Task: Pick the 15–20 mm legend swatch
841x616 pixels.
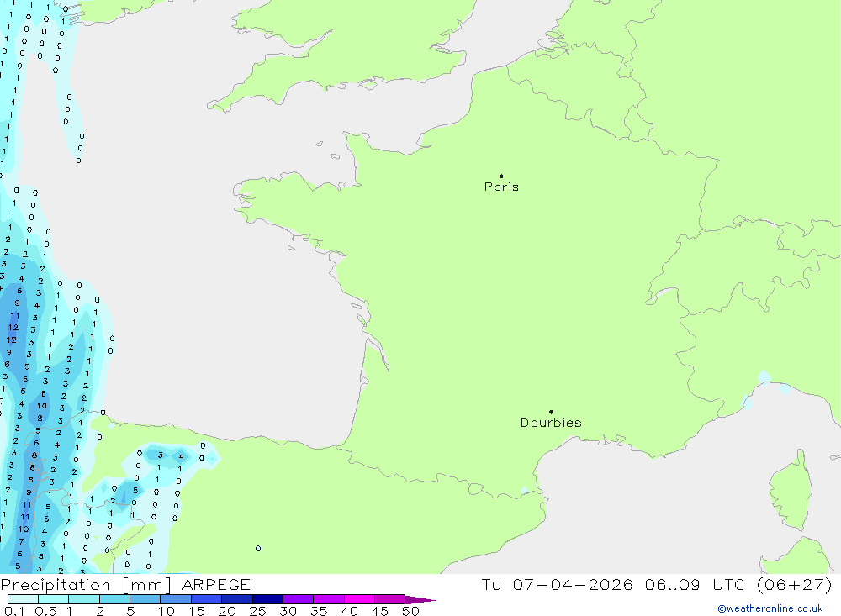Action: coord(207,599)
